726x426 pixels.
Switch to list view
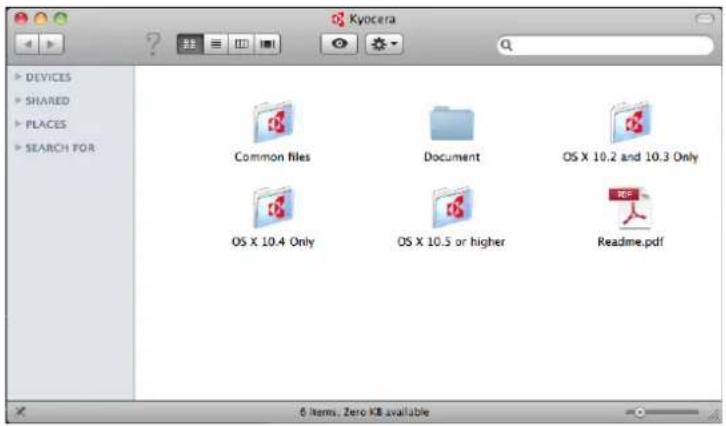coord(216,44)
